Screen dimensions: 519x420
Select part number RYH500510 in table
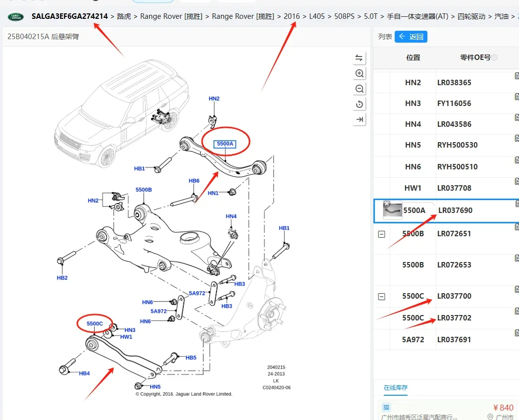pos(458,167)
